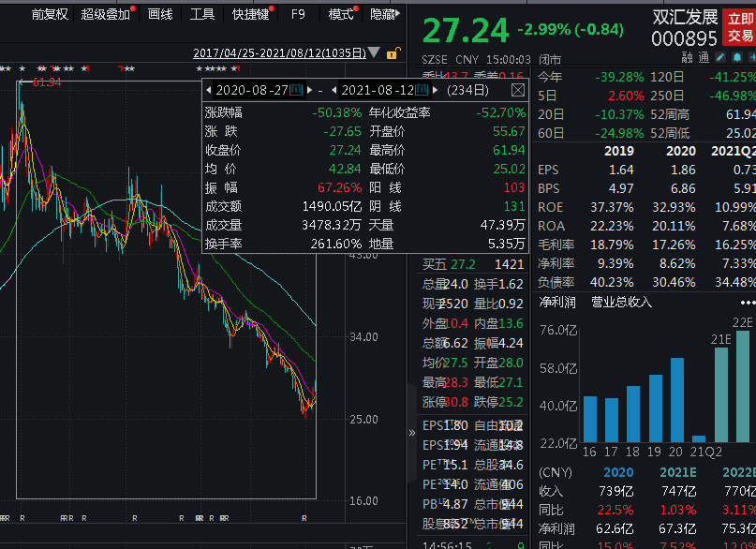Close the interval statistics popup
The image size is (756, 549).
pos(517,90)
